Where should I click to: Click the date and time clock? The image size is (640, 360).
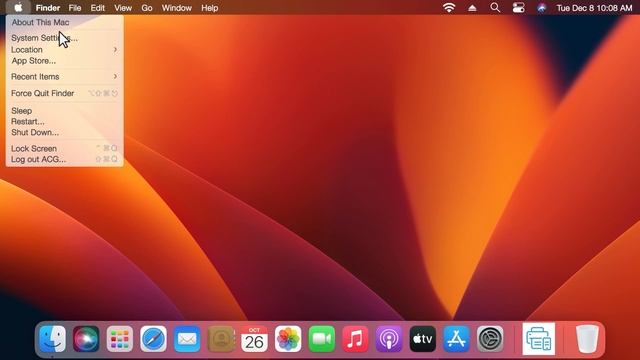[x=594, y=8]
